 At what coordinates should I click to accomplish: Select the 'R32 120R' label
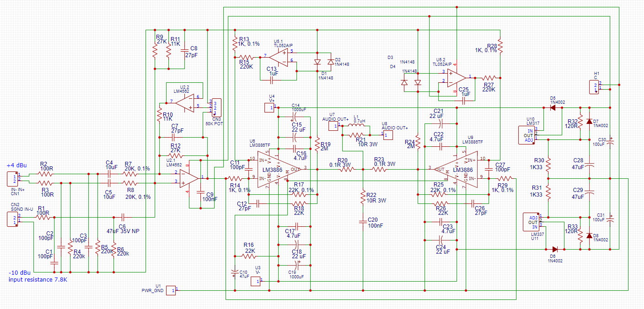click(x=571, y=123)
